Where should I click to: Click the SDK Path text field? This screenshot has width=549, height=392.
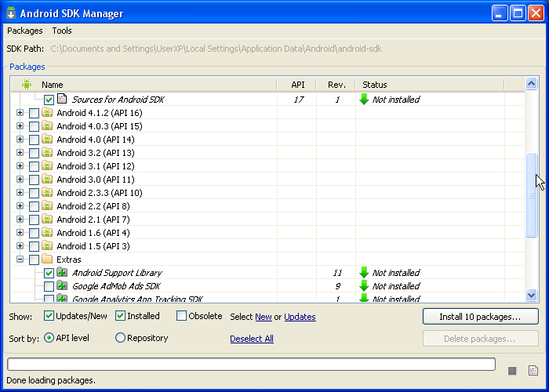point(216,49)
